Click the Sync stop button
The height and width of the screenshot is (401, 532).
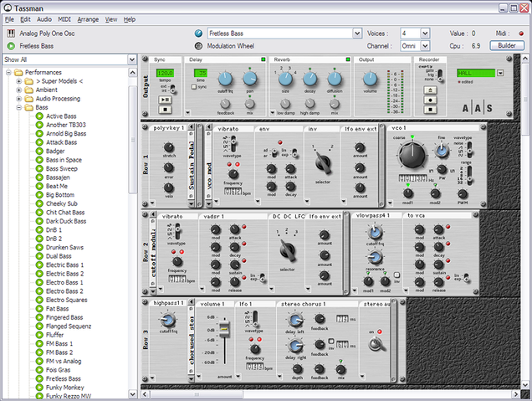coord(166,110)
